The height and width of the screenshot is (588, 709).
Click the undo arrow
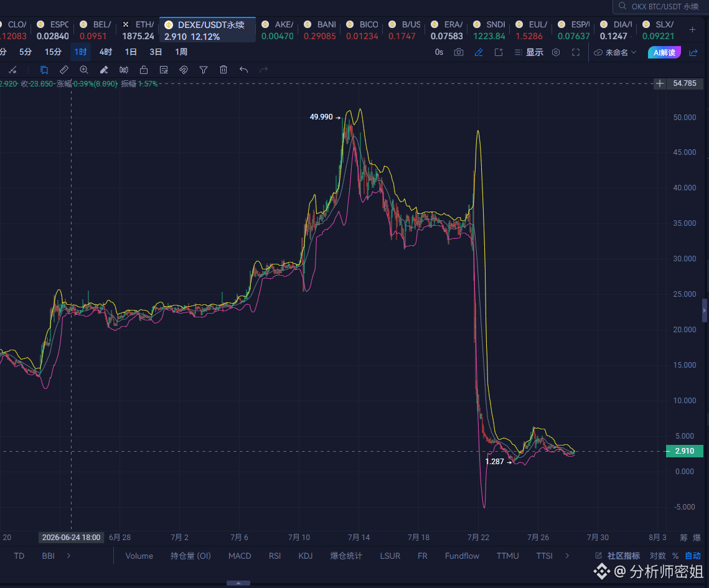(244, 70)
